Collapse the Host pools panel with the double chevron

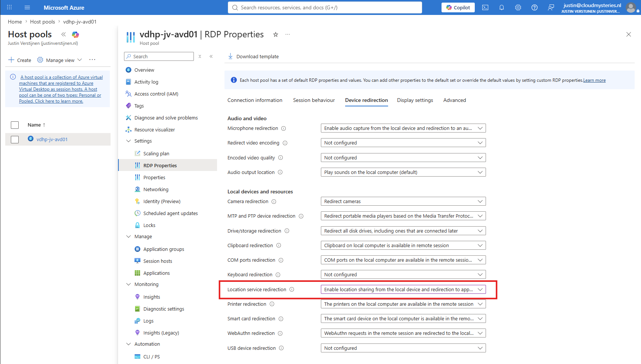point(64,34)
